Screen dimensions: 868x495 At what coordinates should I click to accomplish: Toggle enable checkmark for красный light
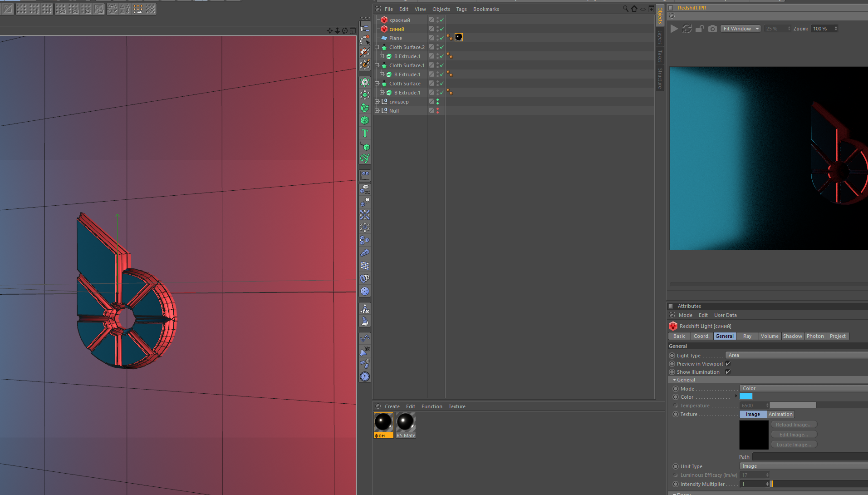[x=441, y=20]
